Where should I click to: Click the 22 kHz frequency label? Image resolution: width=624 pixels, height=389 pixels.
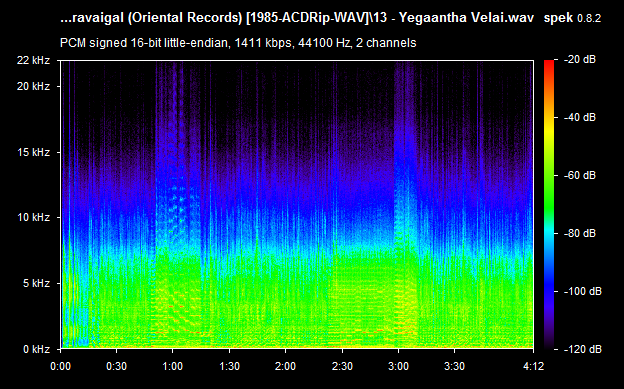(33, 60)
